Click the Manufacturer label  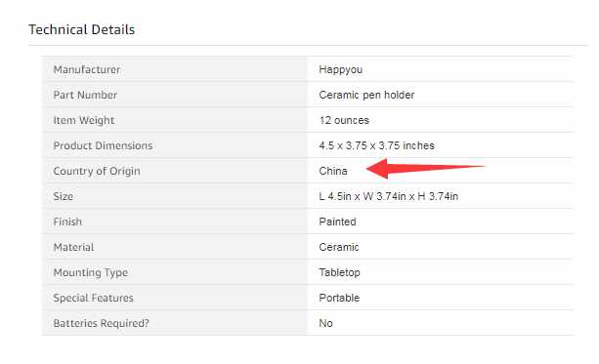click(87, 70)
